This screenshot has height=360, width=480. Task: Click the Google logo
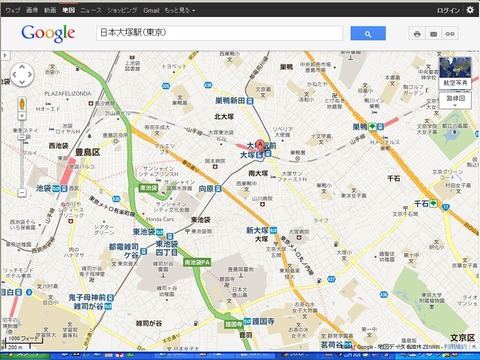point(48,33)
